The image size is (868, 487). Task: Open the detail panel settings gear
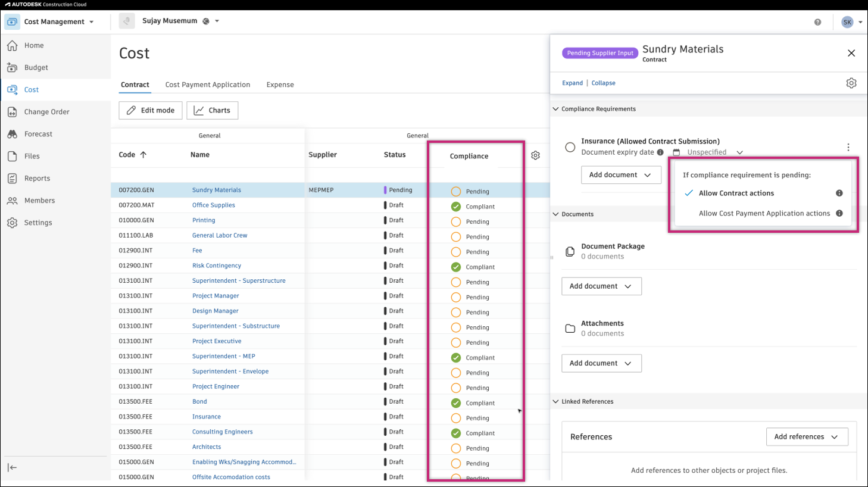[851, 83]
